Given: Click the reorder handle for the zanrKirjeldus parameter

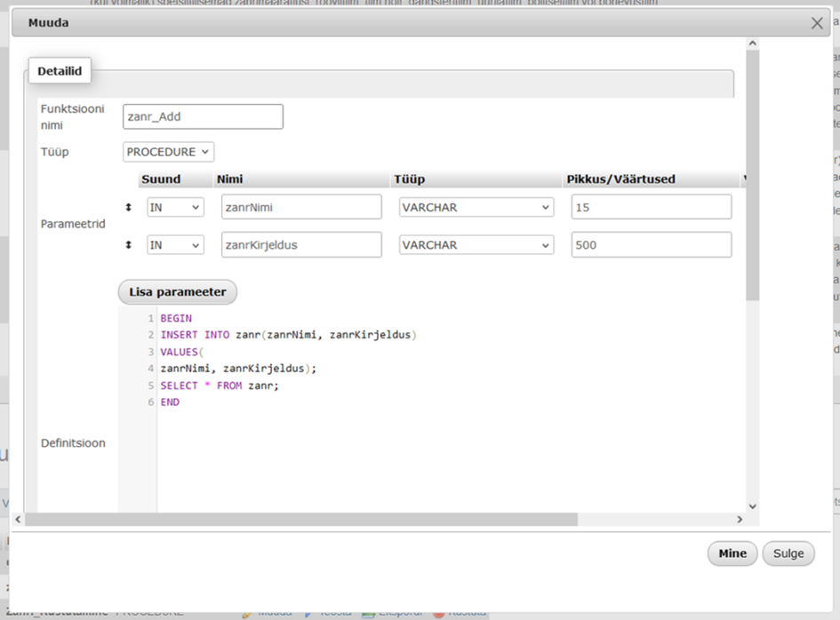Looking at the screenshot, I should pyautogui.click(x=128, y=245).
